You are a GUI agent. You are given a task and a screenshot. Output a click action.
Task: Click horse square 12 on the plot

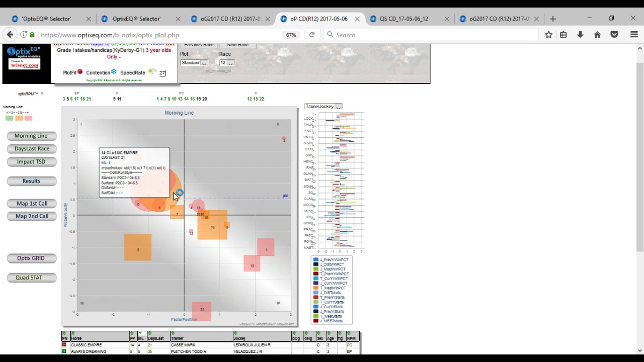pyautogui.click(x=252, y=263)
